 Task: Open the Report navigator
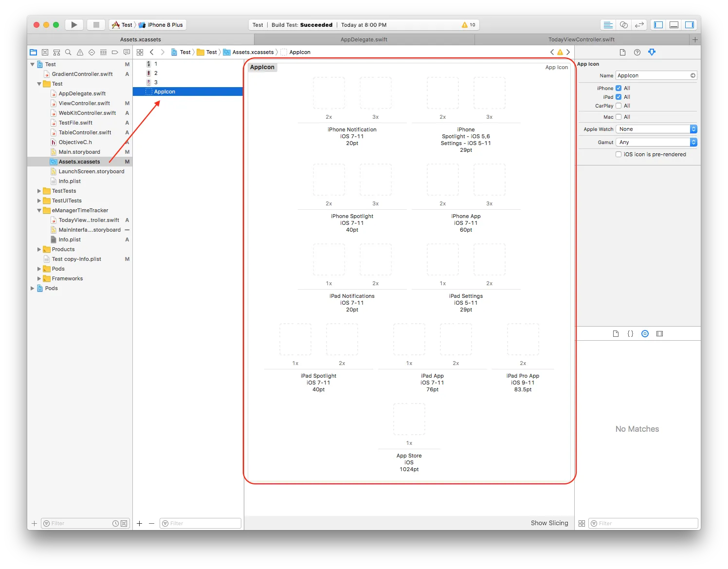point(127,52)
